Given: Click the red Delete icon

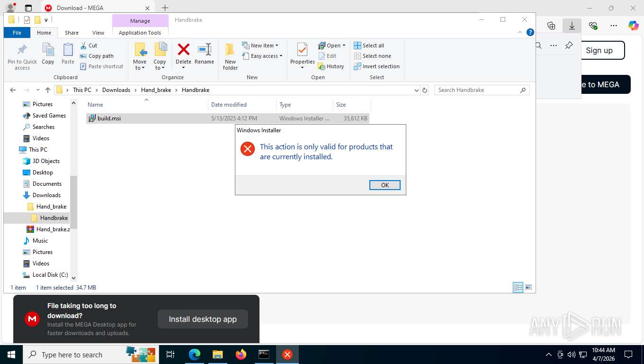Looking at the screenshot, I should click(x=183, y=49).
